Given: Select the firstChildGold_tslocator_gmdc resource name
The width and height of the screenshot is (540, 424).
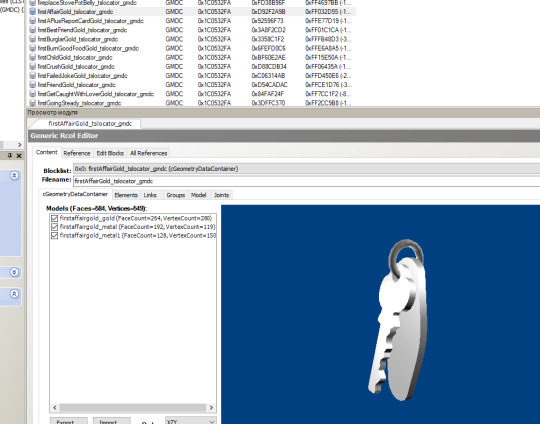Looking at the screenshot, I should (75, 58).
